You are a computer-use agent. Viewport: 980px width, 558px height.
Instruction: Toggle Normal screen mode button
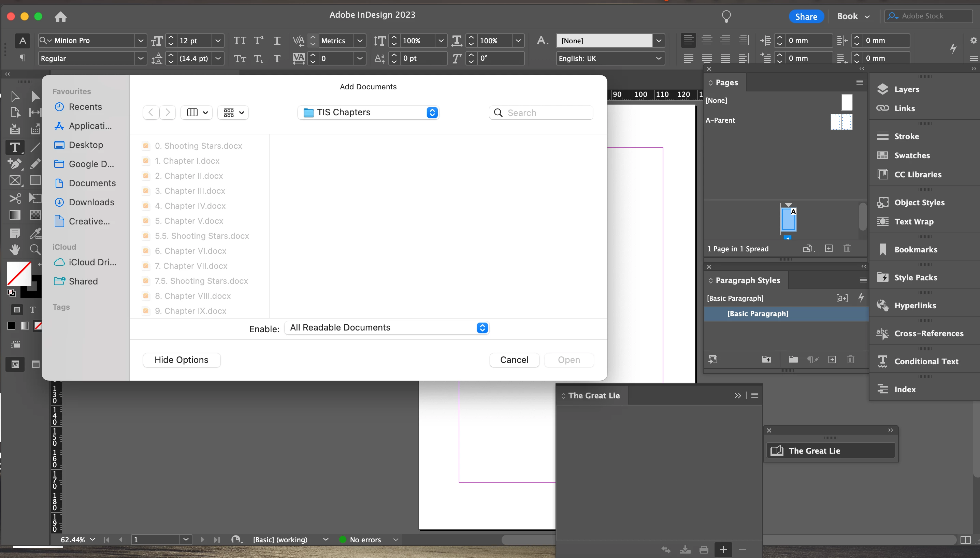point(15,364)
